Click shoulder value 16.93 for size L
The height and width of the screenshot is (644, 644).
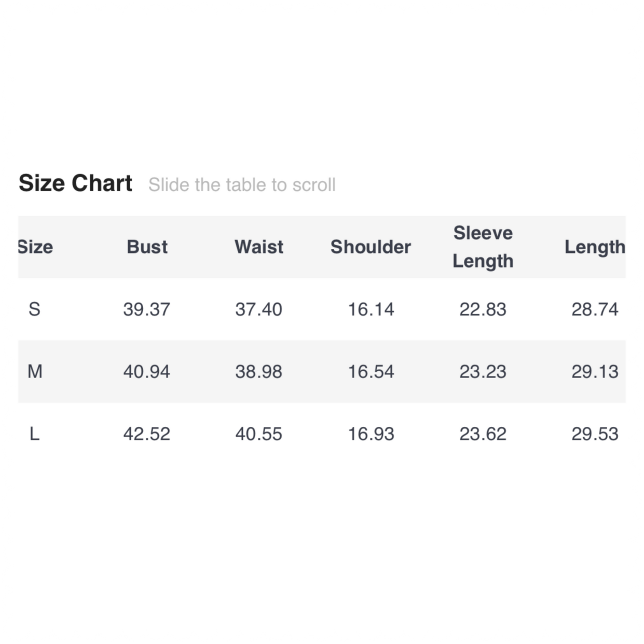tap(371, 434)
